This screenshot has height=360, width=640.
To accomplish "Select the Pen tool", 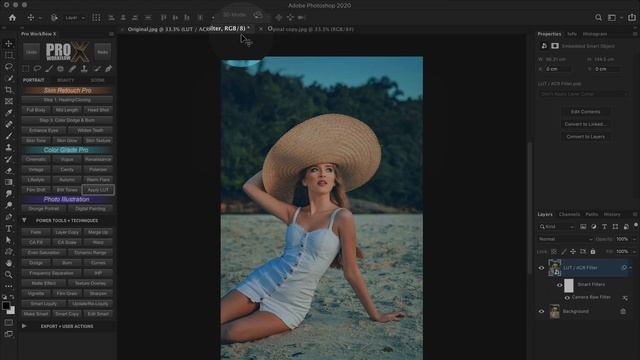I will 9,217.
